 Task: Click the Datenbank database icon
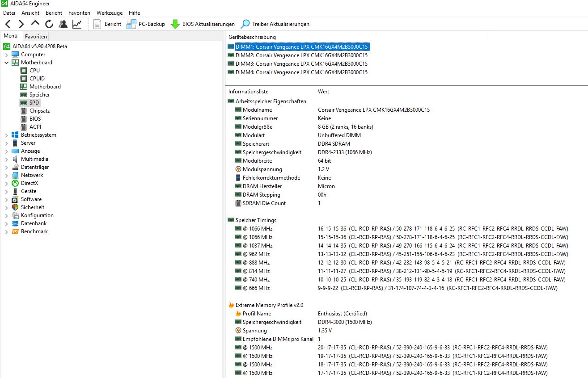(15, 223)
